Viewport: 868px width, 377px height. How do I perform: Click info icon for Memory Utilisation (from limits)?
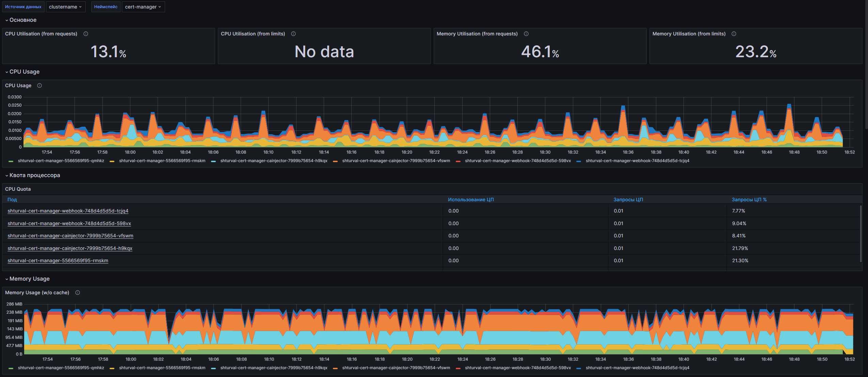tap(734, 34)
